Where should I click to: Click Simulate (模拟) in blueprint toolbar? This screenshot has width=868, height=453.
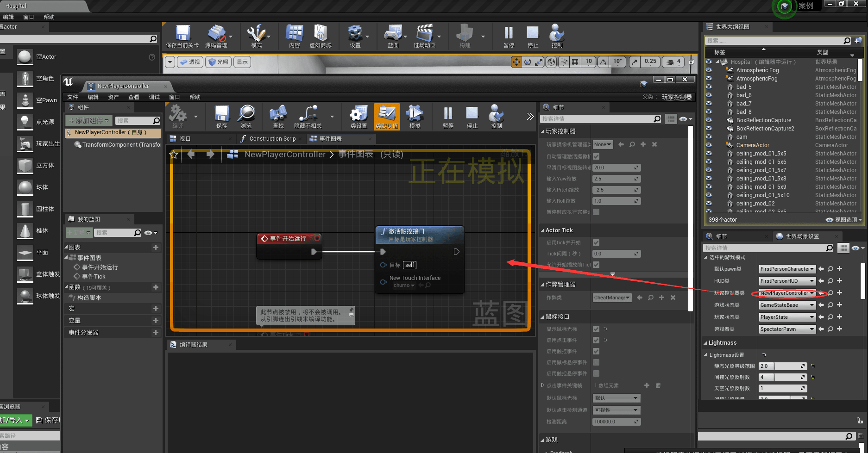tap(415, 117)
